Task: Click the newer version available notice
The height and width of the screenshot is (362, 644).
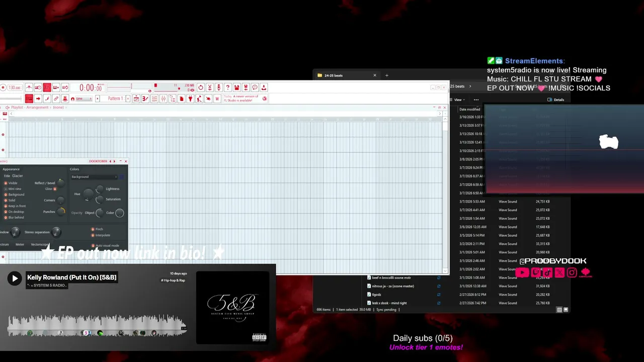Action: (x=241, y=99)
